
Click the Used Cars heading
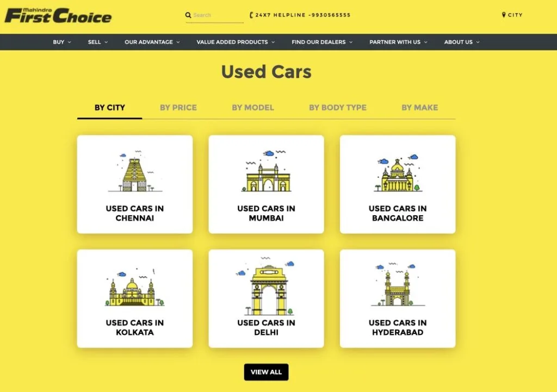coord(267,72)
